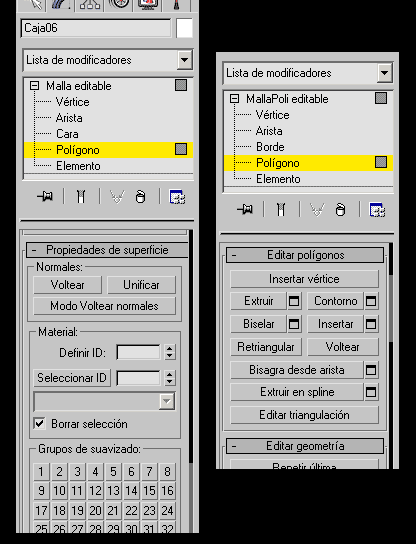Click the Insertar vértice button
Screen dimensions: 416x544
[304, 279]
